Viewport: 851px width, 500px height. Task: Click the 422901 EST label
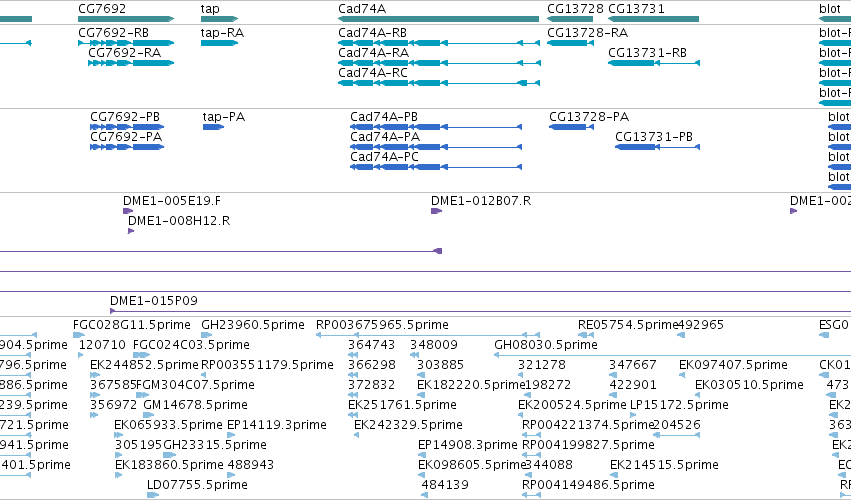[x=632, y=385]
